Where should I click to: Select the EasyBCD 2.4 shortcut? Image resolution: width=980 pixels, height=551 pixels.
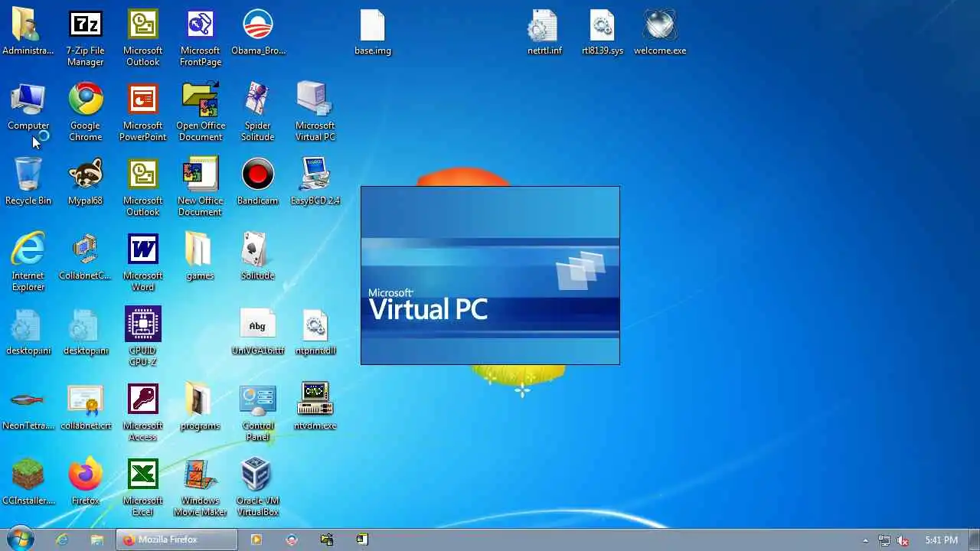click(315, 182)
